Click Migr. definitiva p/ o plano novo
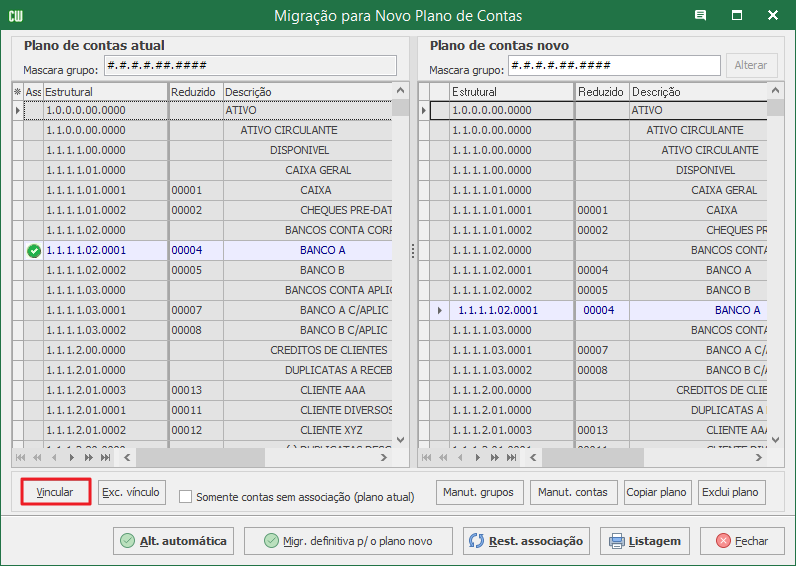Screen dimensions: 796x566 pyautogui.click(x=348, y=541)
